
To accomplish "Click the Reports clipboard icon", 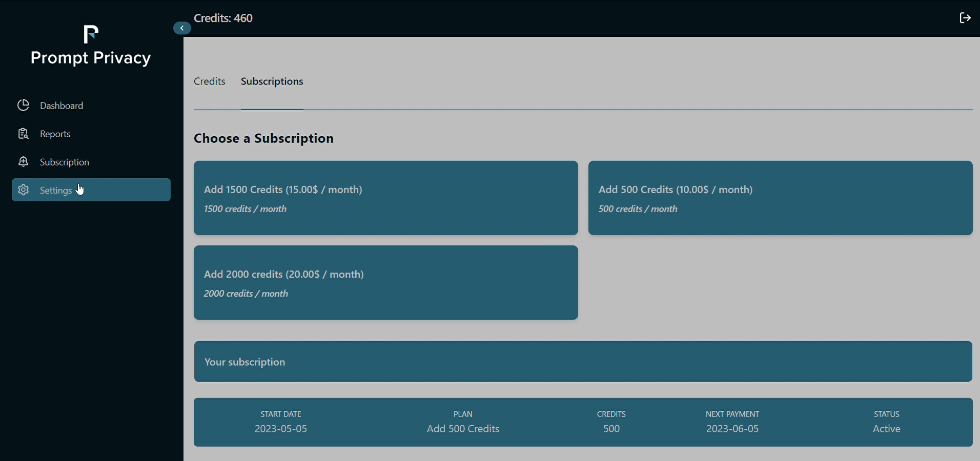I will tap(24, 134).
